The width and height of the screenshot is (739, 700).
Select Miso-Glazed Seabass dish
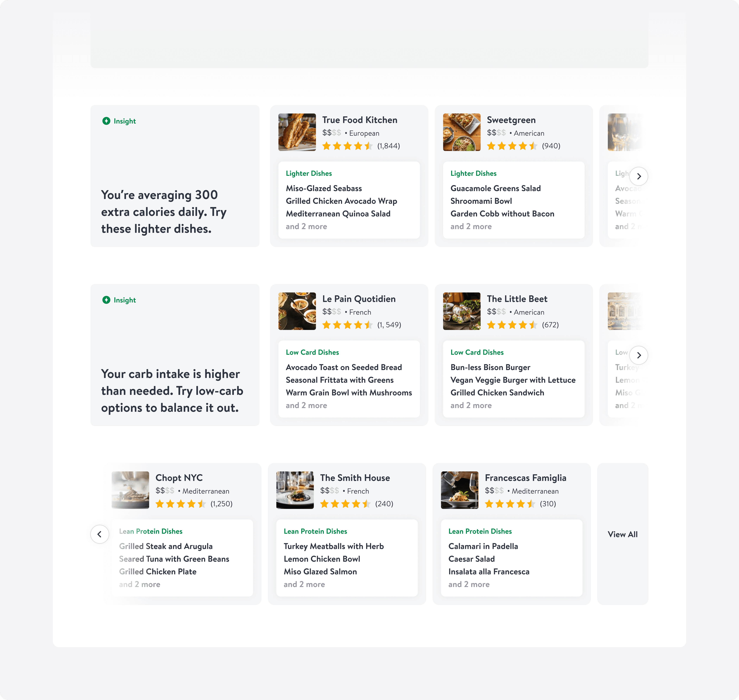pos(324,188)
